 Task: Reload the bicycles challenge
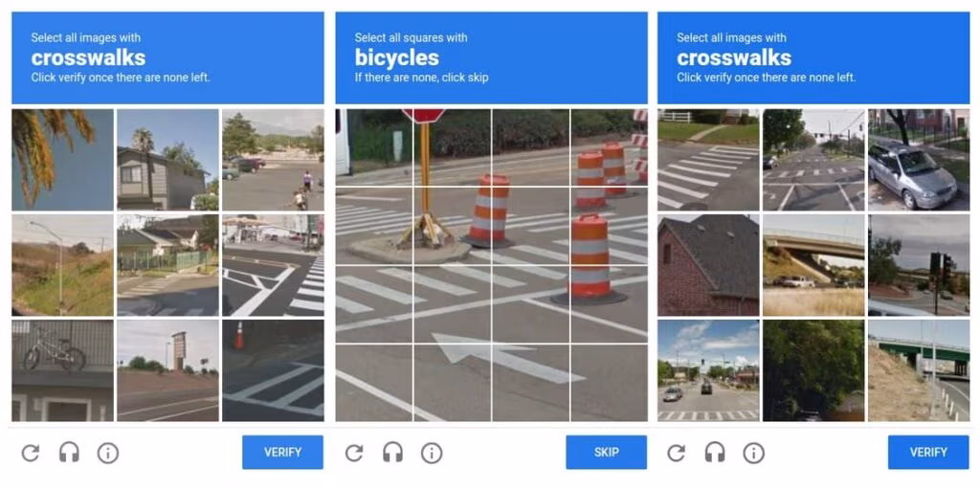[x=354, y=453]
